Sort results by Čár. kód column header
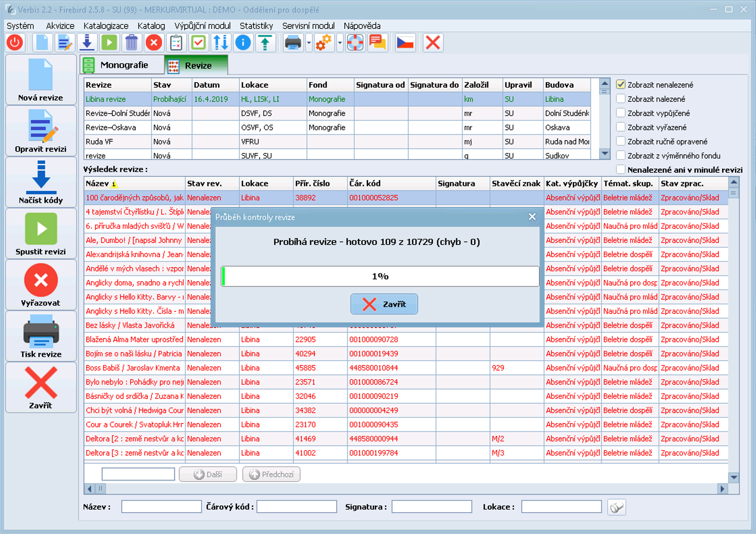Viewport: 756px width, 534px height. click(x=392, y=183)
